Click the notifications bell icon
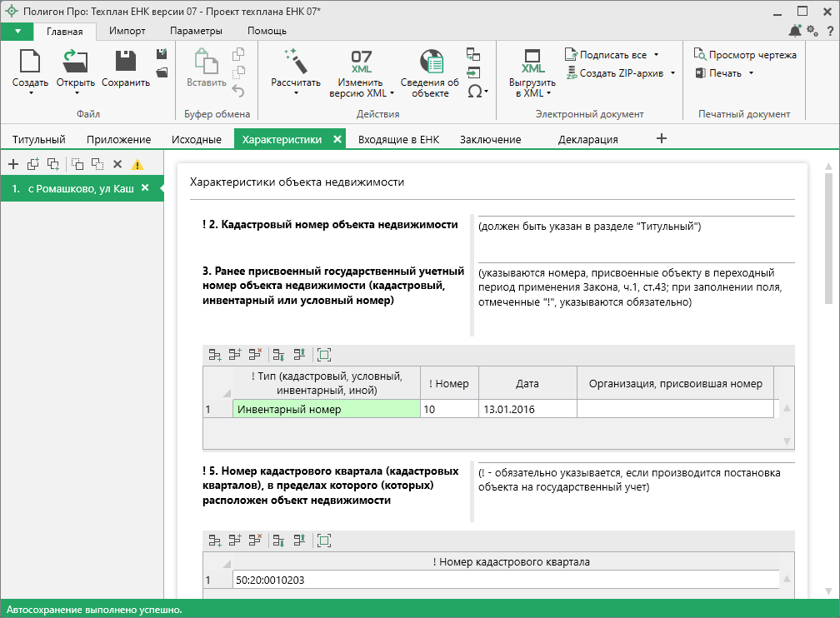840x618 pixels. click(x=795, y=31)
